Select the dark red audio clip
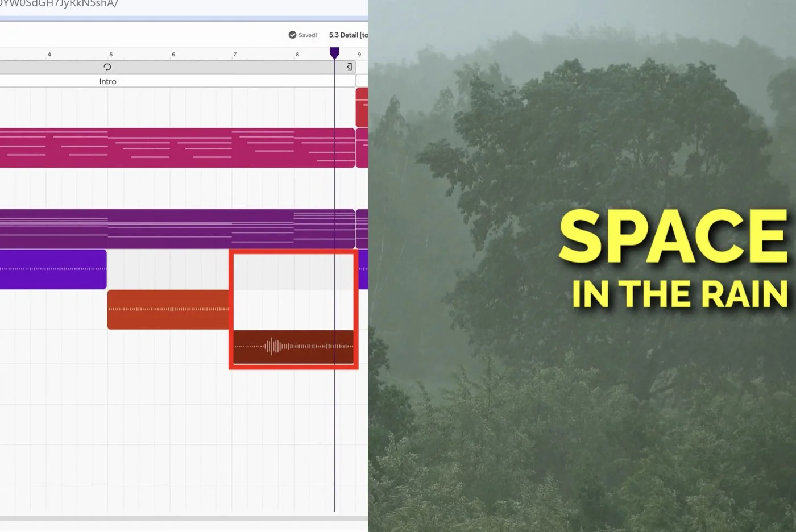Viewport: 796px width, 532px height. 293,346
